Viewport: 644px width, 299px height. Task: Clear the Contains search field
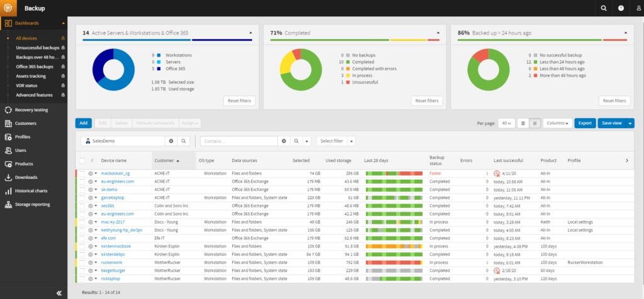click(x=284, y=141)
